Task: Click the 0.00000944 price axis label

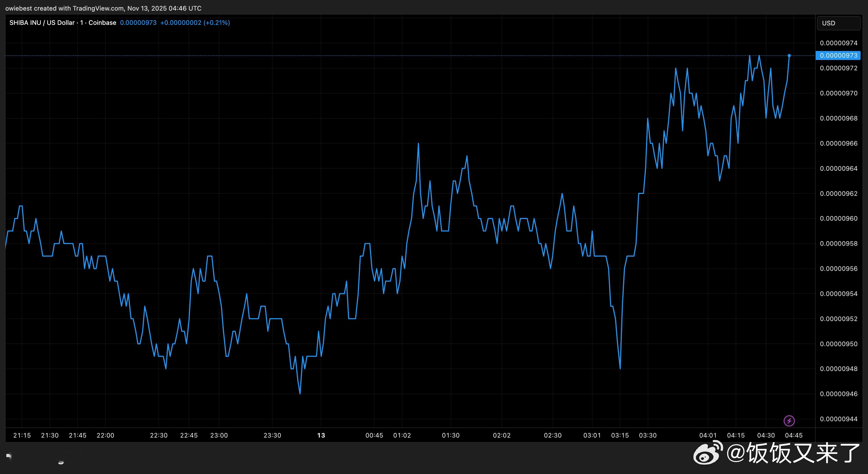Action: [x=838, y=419]
